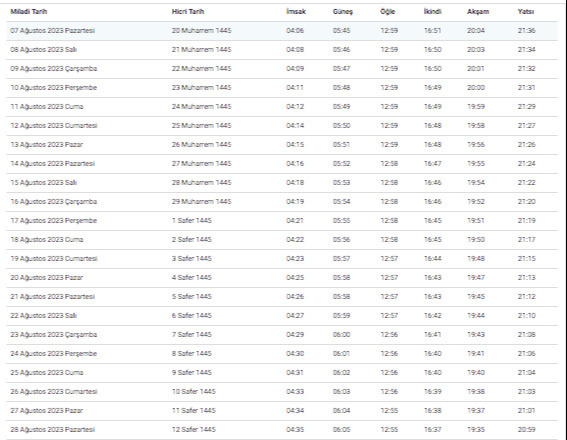The width and height of the screenshot is (567, 440).
Task: Select the 07 Ağustos 2023 Pazartesi row
Action: pos(282,31)
